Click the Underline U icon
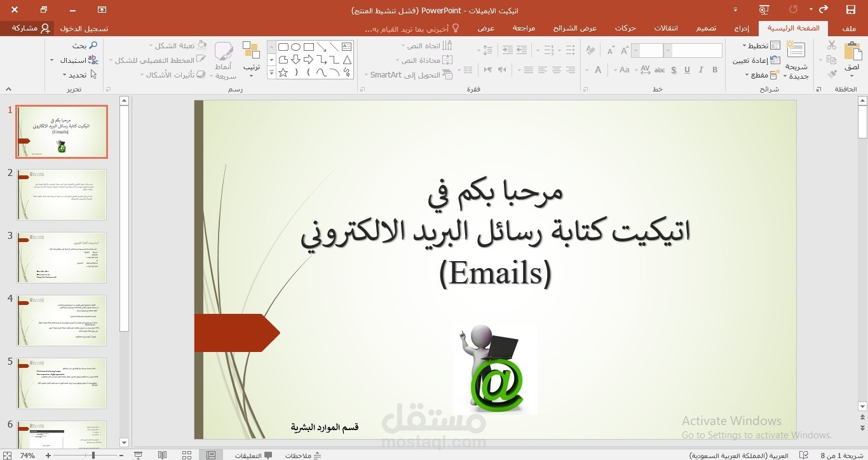Screen dimensions: 868x460 pyautogui.click(x=687, y=70)
